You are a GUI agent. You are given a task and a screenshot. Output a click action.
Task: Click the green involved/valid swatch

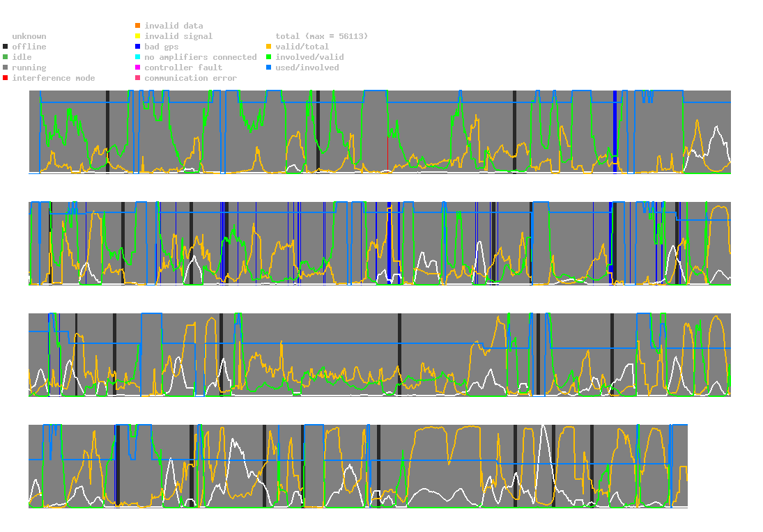[268, 57]
